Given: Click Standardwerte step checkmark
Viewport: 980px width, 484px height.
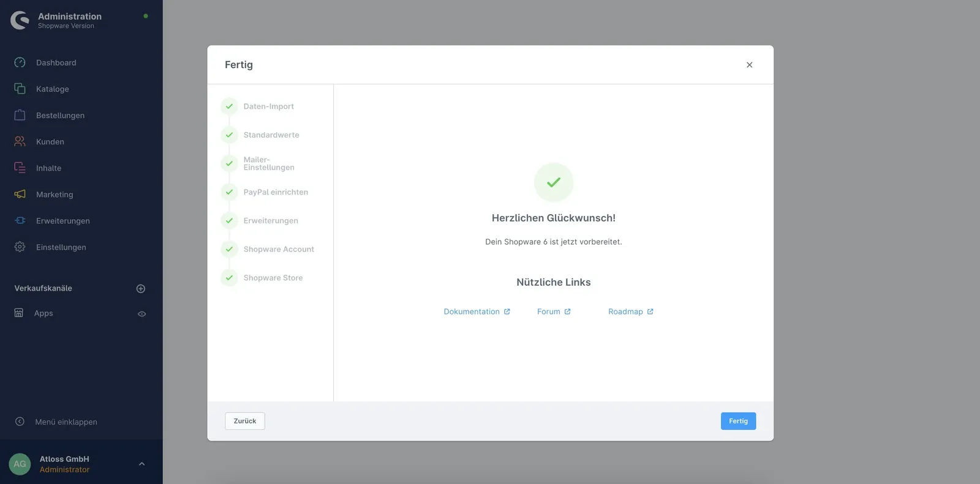Looking at the screenshot, I should pos(229,135).
